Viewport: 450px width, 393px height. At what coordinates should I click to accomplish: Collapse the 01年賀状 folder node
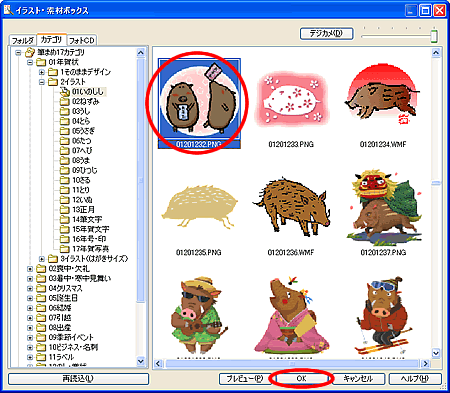point(30,62)
